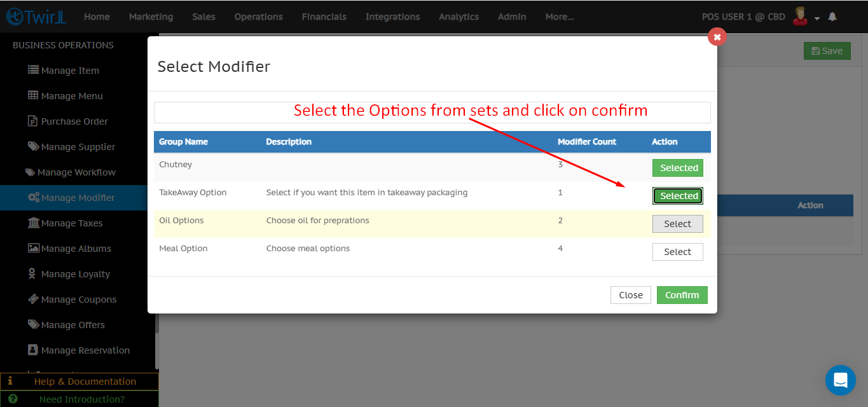Click the Manage Albums picture icon
This screenshot has width=868, height=407.
(x=33, y=248)
